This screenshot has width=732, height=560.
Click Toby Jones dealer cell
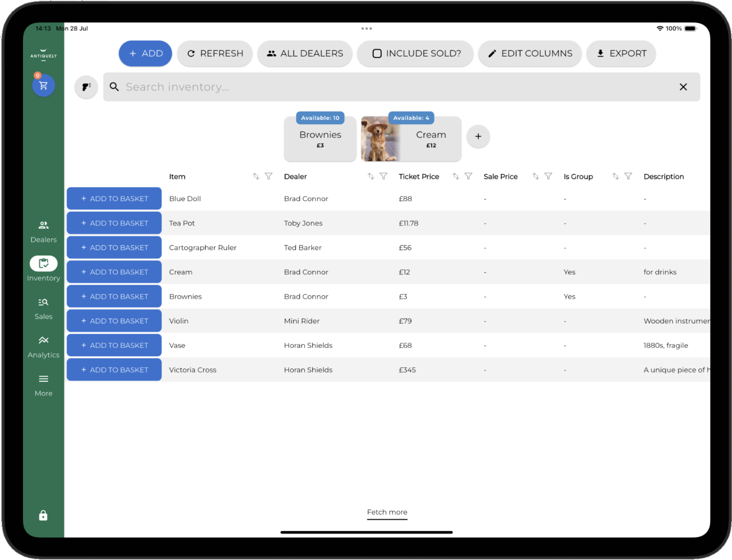pyautogui.click(x=303, y=223)
